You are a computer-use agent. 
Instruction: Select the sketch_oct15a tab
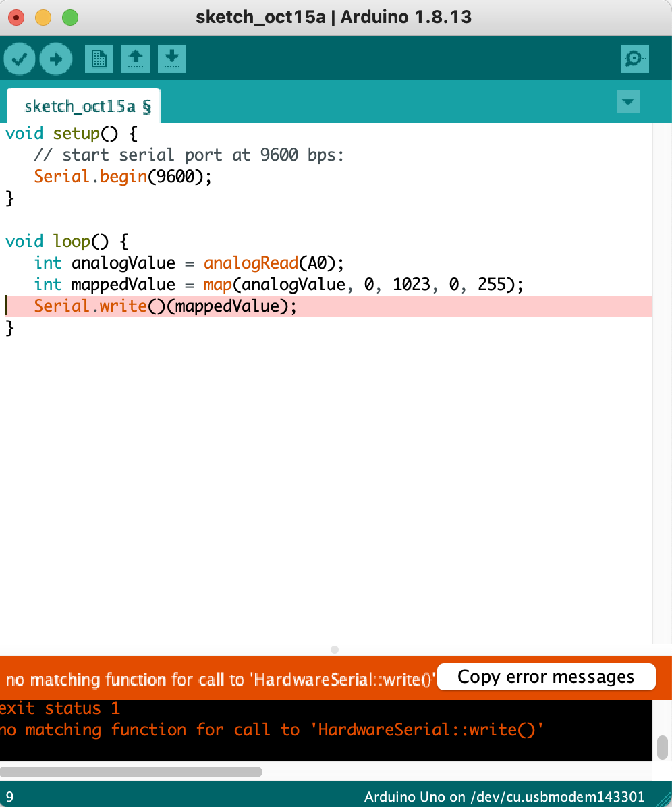pyautogui.click(x=84, y=107)
